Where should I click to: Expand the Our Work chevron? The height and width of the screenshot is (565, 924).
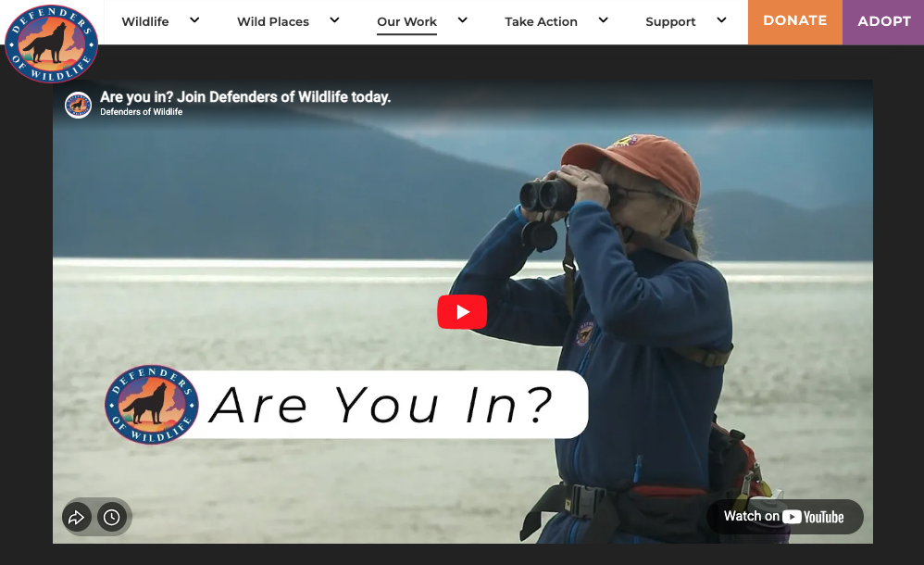tap(463, 20)
